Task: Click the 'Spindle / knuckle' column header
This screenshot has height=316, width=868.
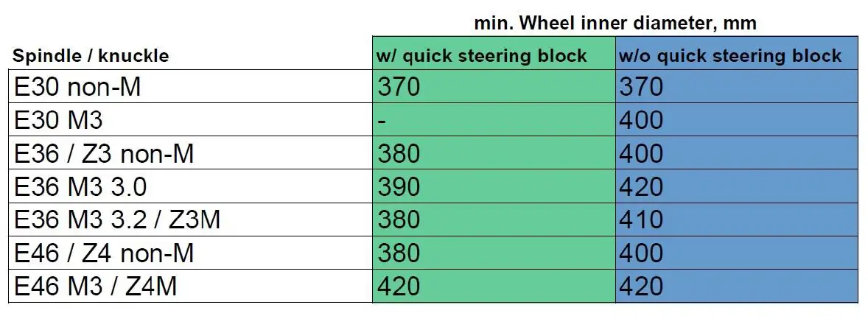Action: [x=90, y=55]
